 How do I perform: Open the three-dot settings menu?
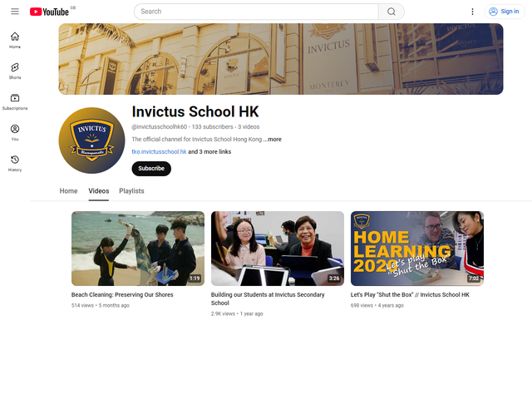point(472,12)
